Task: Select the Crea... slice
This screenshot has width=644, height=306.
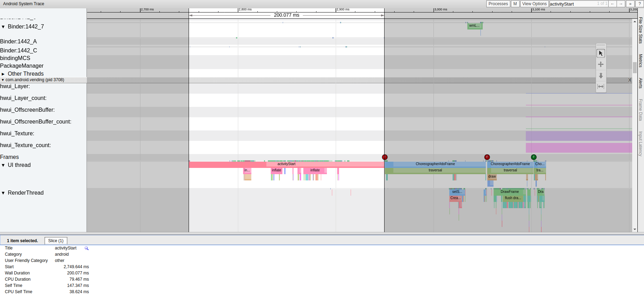Action: [x=456, y=198]
